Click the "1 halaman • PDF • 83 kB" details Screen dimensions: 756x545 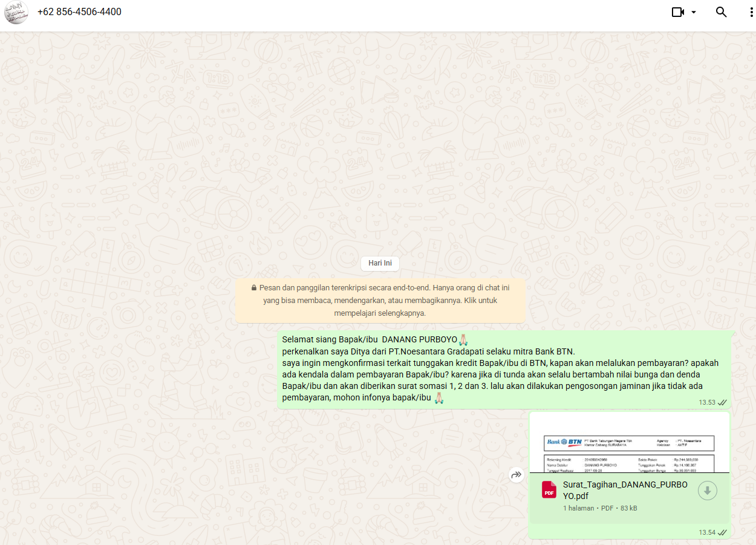click(599, 508)
